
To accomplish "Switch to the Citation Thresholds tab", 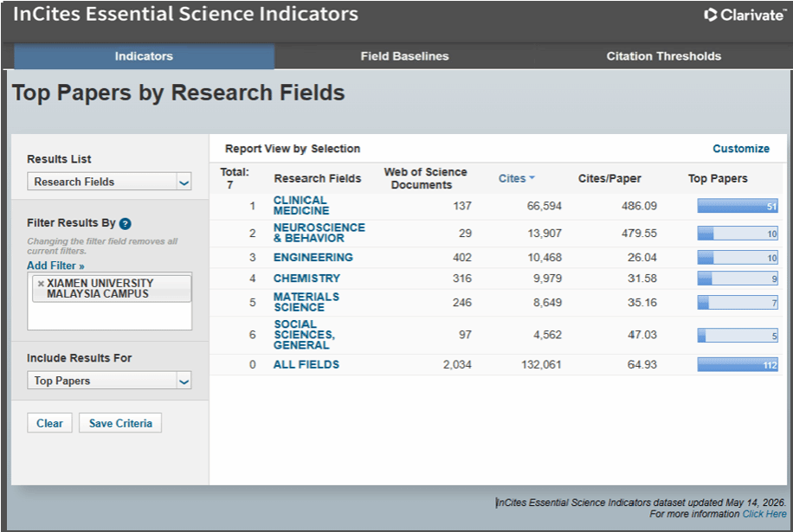I will (x=663, y=56).
